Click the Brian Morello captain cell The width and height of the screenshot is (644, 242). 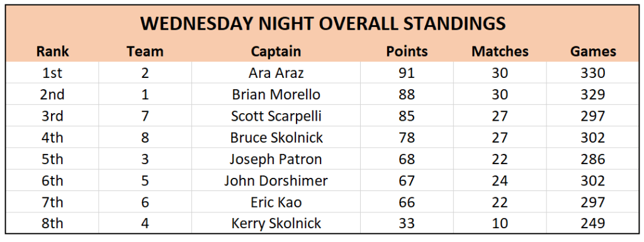276,95
